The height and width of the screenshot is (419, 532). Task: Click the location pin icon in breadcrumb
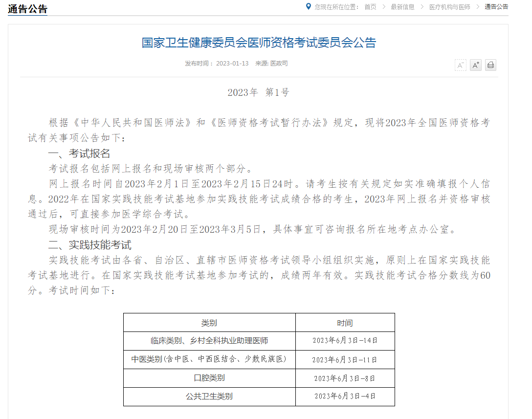(x=308, y=6)
